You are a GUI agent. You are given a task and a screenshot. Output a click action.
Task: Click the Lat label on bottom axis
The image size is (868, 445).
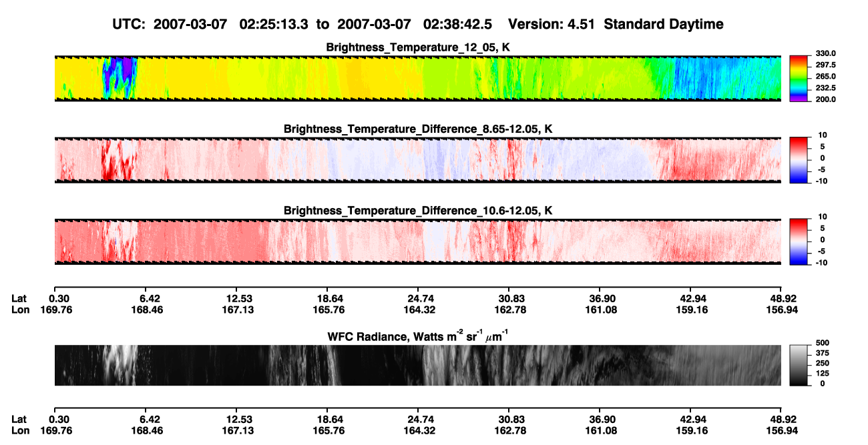[19, 419]
